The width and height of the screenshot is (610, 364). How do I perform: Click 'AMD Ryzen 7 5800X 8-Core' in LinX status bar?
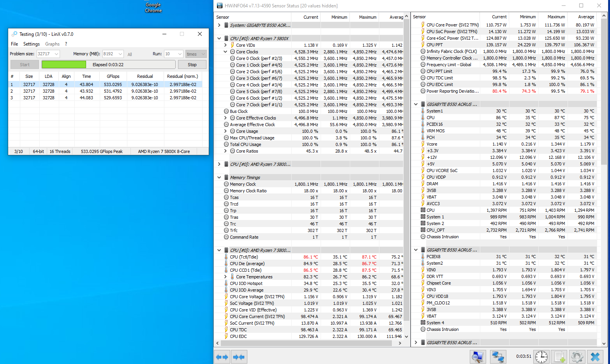pyautogui.click(x=164, y=151)
